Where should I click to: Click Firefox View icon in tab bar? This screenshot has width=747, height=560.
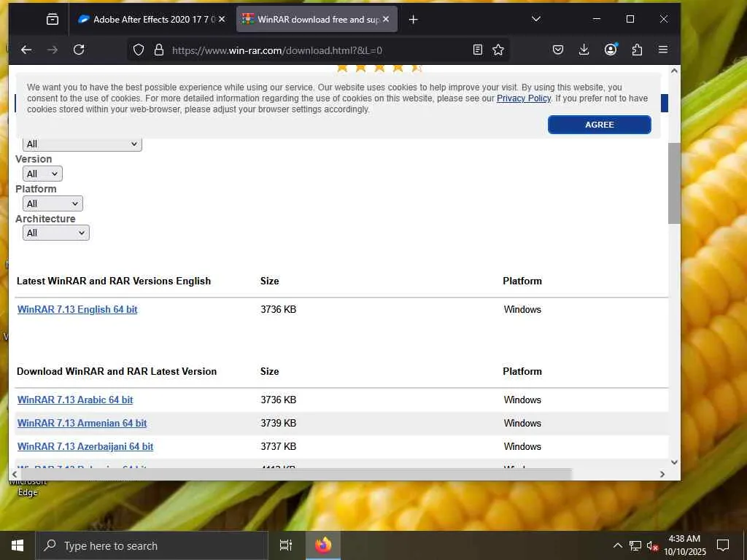pos(53,19)
